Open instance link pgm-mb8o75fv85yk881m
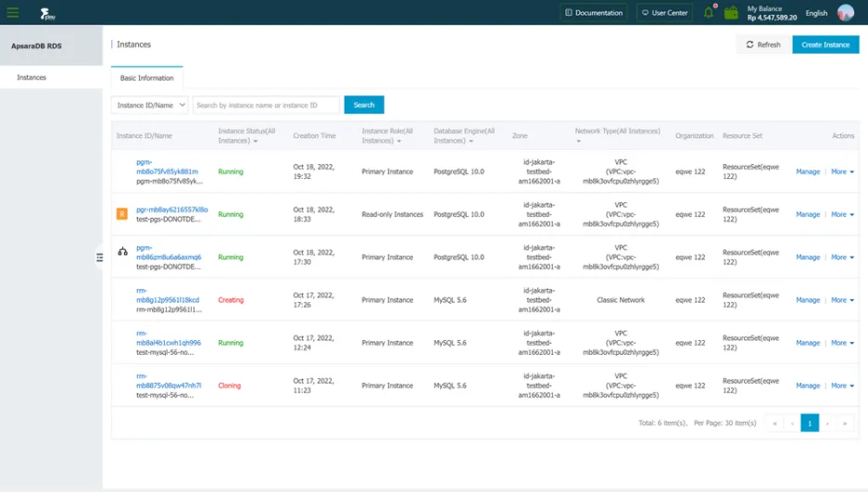Screen dimensions: 868x492 pos(167,167)
